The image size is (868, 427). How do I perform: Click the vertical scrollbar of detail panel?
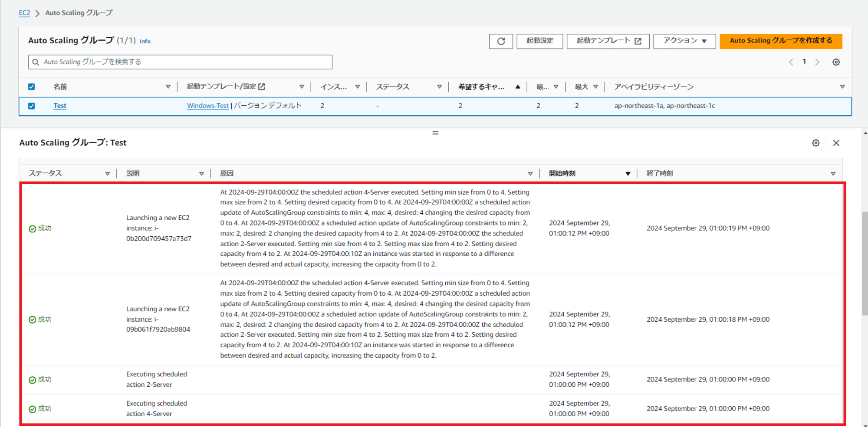pyautogui.click(x=865, y=263)
